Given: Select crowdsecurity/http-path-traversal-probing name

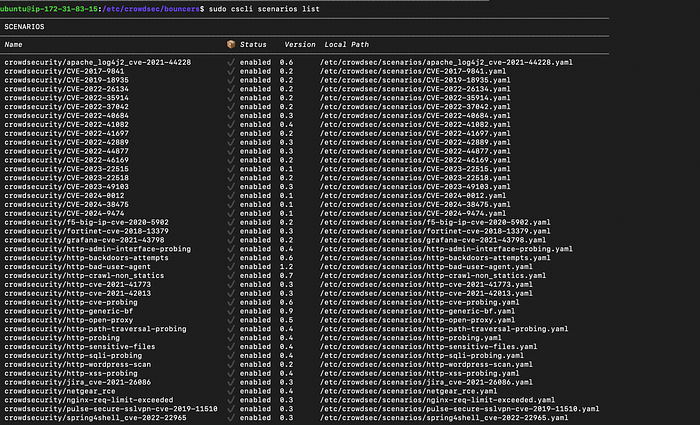Looking at the screenshot, I should point(96,329).
